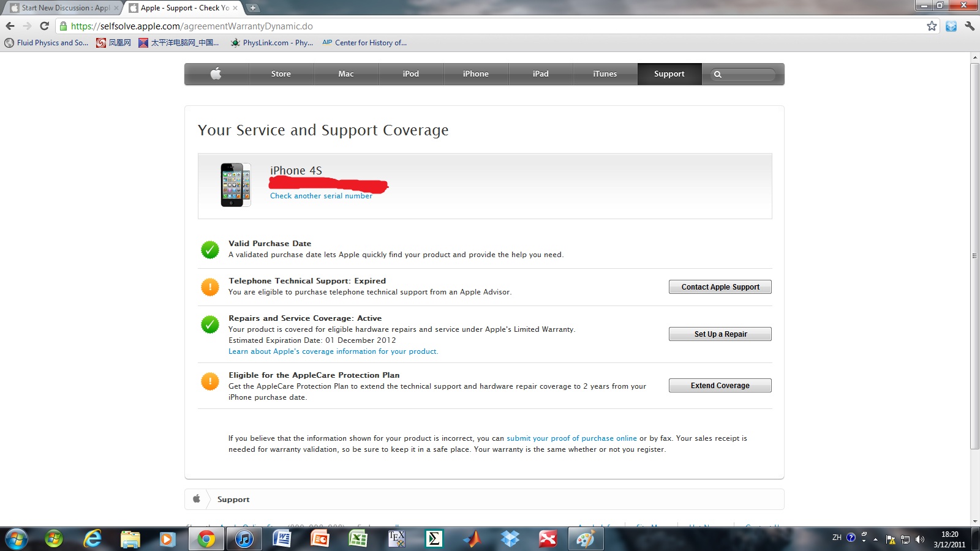
Task: Go to the Mac section
Action: tap(346, 74)
